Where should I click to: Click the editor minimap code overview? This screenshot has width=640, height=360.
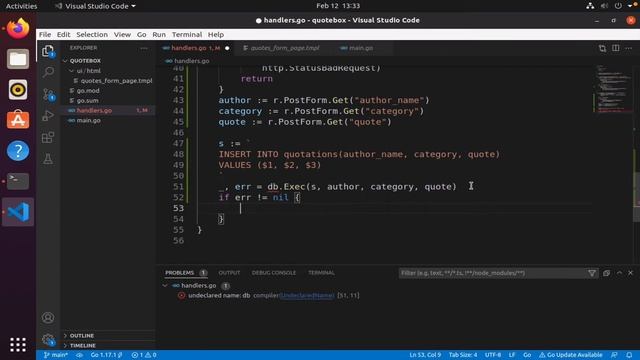(x=612, y=89)
